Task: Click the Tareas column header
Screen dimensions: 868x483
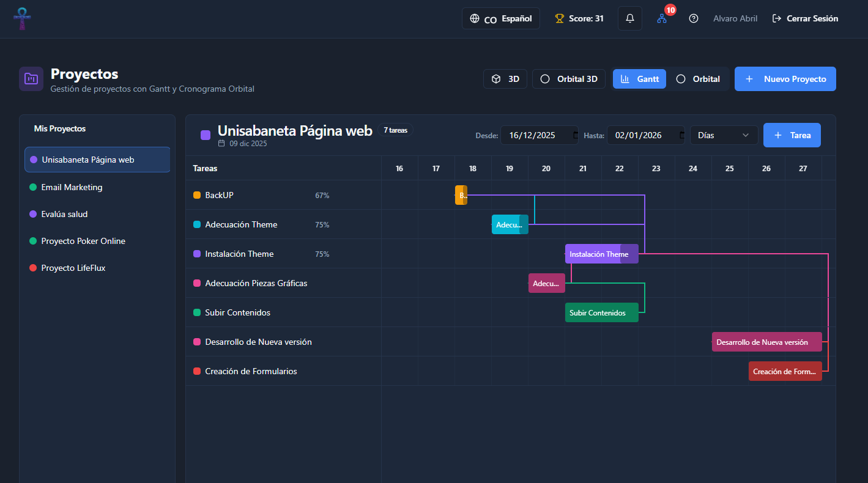Action: pyautogui.click(x=206, y=168)
